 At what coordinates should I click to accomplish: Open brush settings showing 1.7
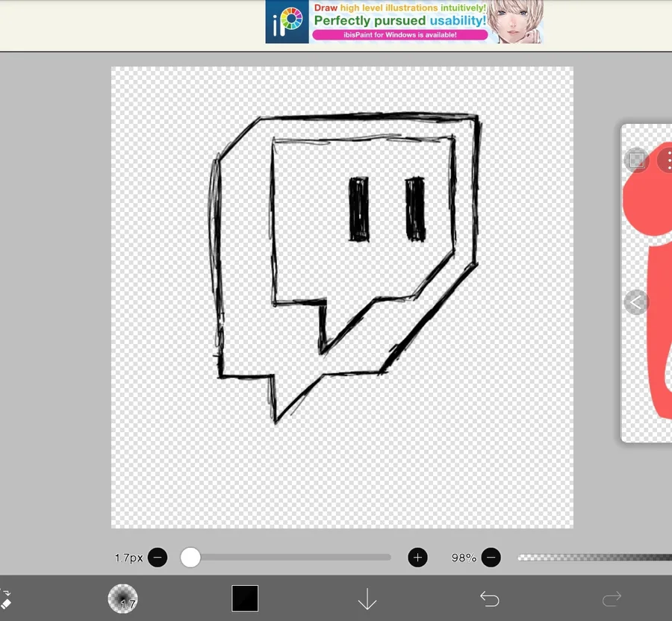coord(122,599)
